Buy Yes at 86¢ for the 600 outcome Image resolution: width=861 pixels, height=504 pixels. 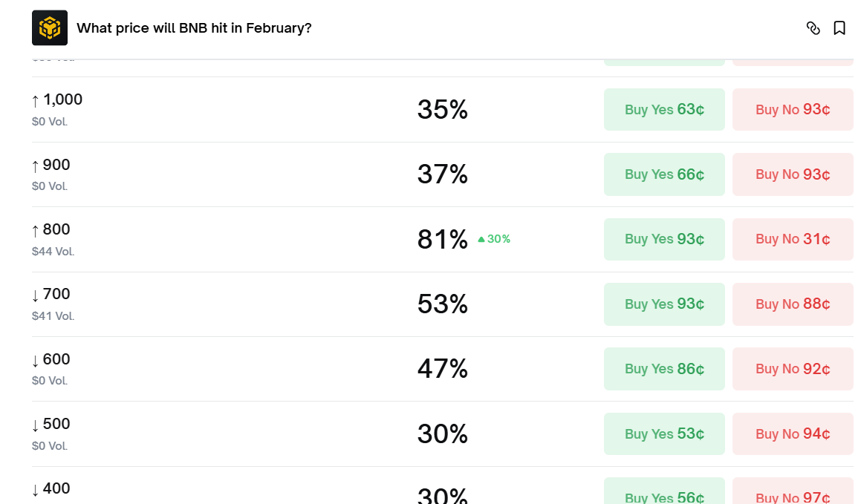(663, 368)
